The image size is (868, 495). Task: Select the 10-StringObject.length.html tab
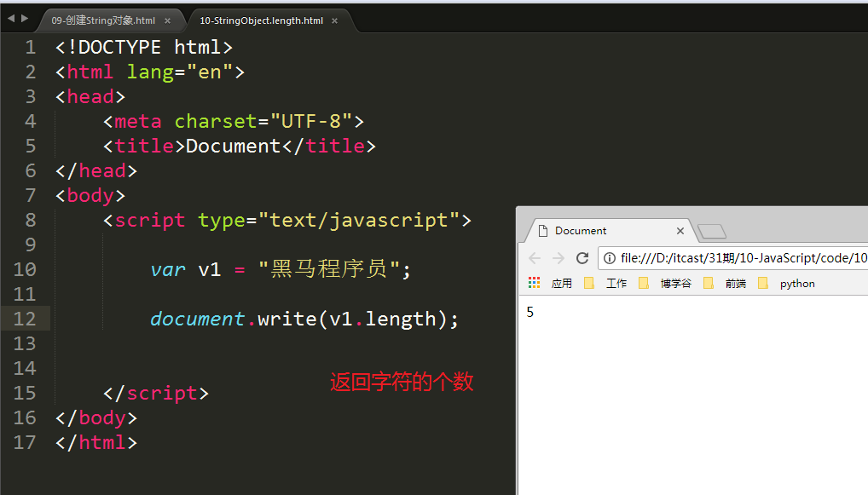[x=261, y=20]
